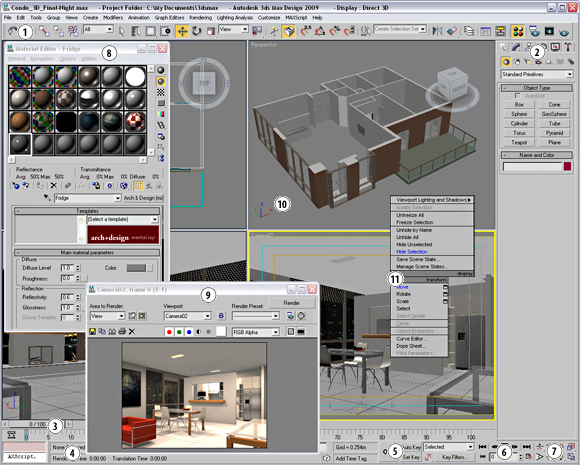Activate the Select and Move tool
580x465 pixels.
tap(182, 31)
